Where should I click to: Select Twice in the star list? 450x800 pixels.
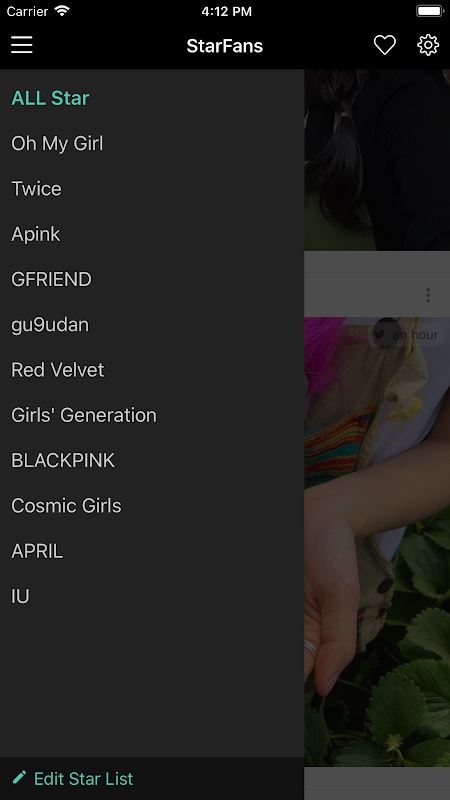(36, 189)
